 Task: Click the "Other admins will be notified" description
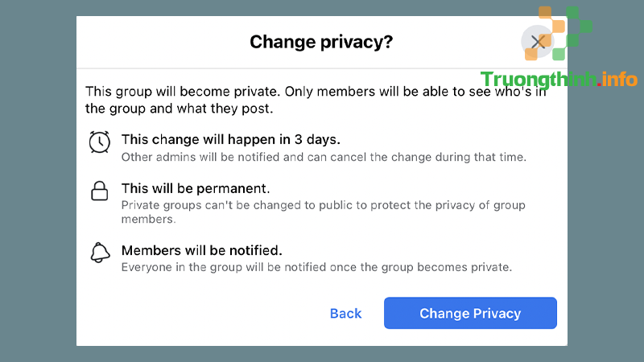tap(324, 157)
